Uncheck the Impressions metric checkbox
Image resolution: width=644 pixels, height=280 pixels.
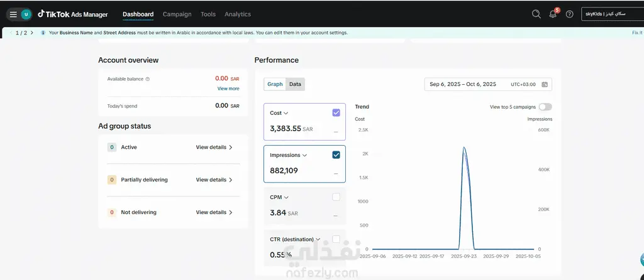pyautogui.click(x=336, y=155)
